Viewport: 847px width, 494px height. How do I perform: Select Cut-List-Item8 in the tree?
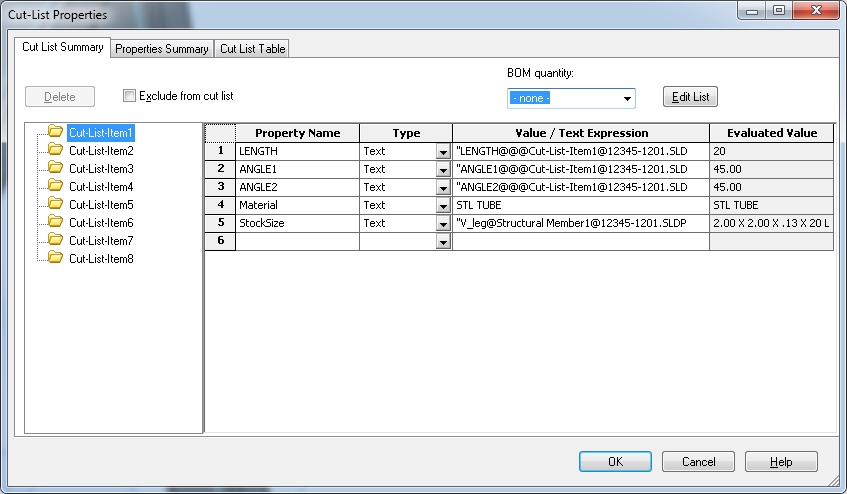click(x=101, y=259)
